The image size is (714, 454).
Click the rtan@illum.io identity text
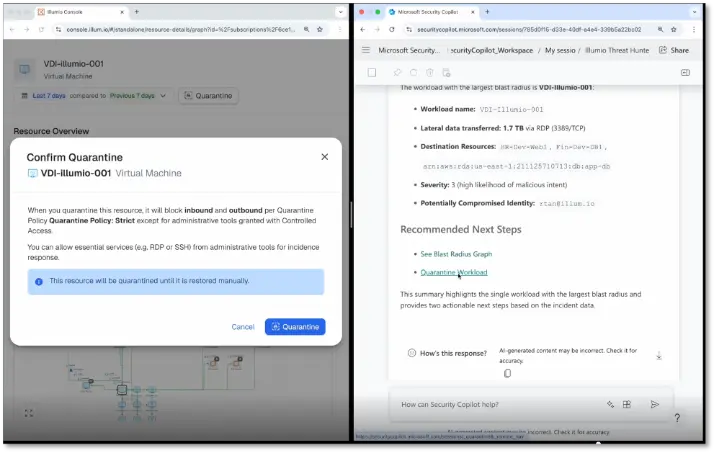point(567,204)
